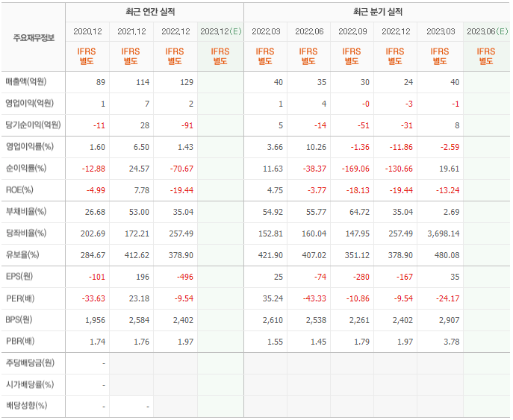Select sales value 114 for 2021.12
This screenshot has width=513, height=420.
(143, 82)
